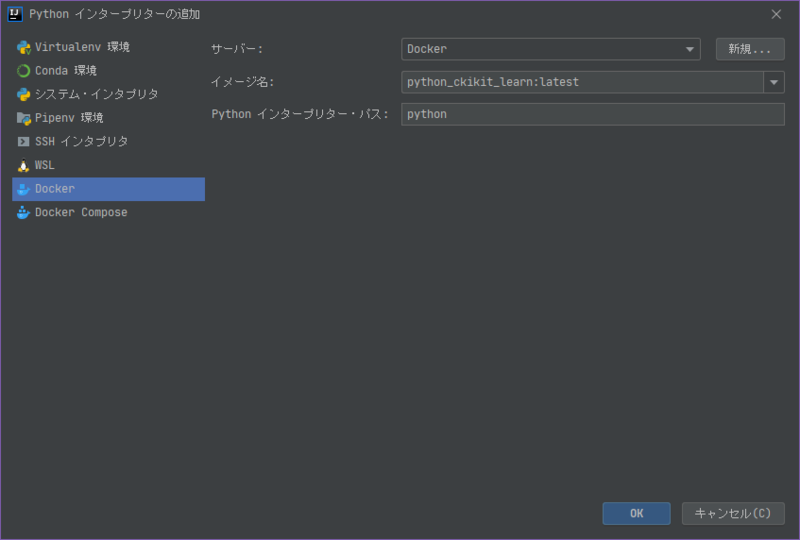The width and height of the screenshot is (800, 540).
Task: Choose システム・インタプリタ option
Action: [x=109, y=94]
